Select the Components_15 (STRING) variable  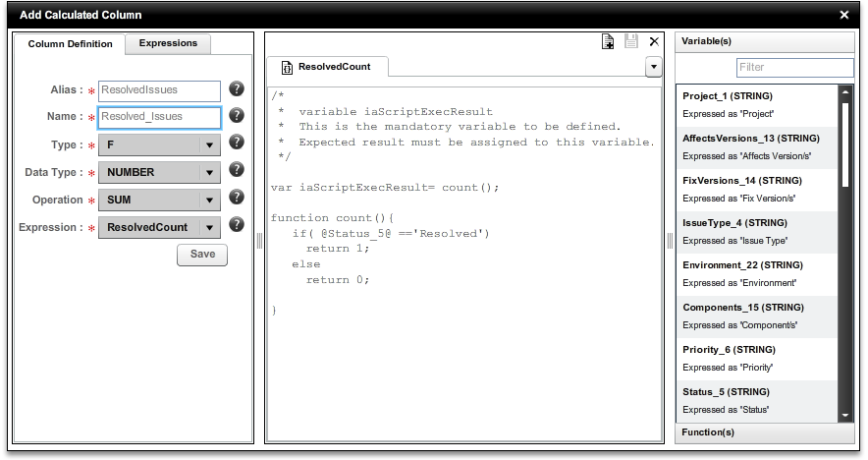757,316
